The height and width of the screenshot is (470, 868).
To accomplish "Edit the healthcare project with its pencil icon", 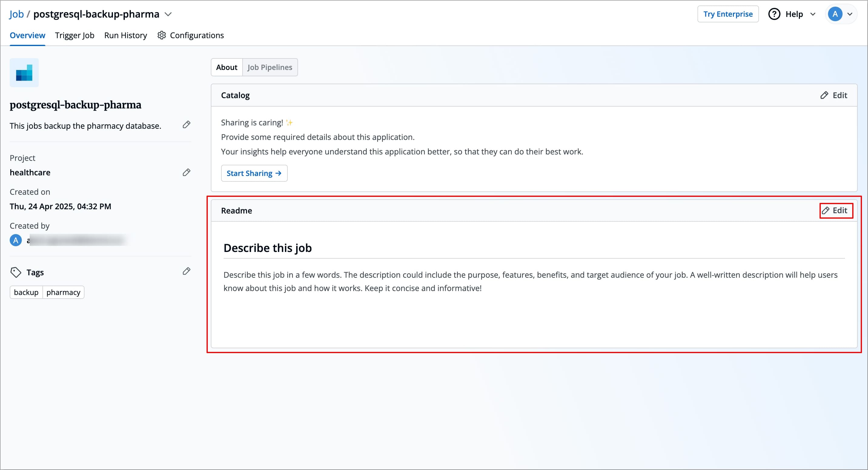I will pyautogui.click(x=187, y=172).
